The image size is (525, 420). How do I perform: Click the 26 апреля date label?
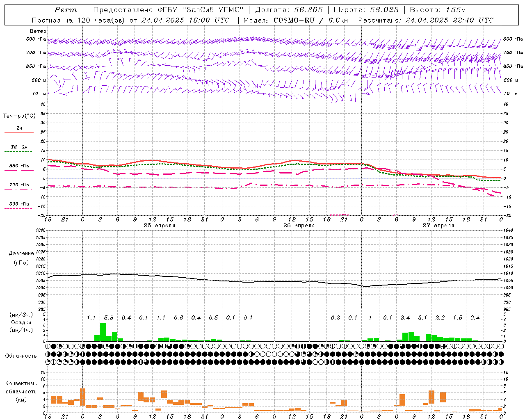coord(299,226)
